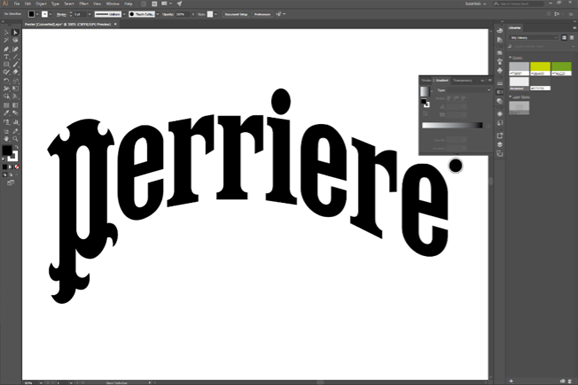Set paint mode to None

click(17, 167)
